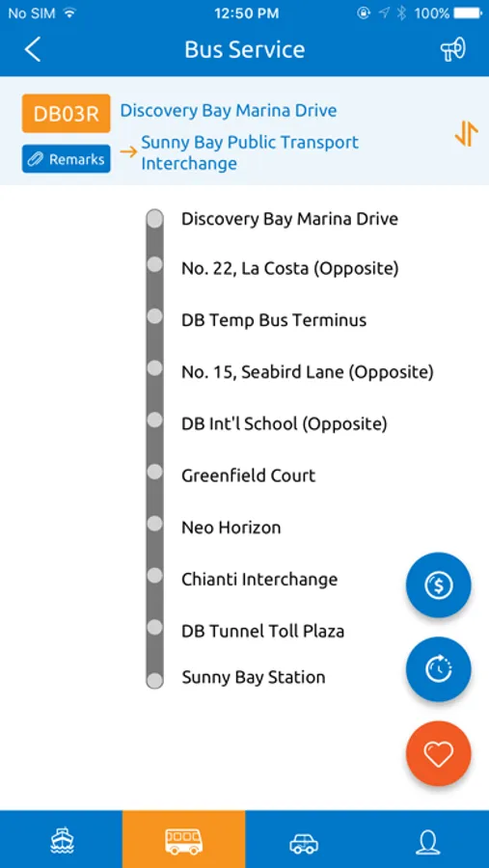Screen dimensions: 489x868
Task: Tap the DB03R route badge
Action: pyautogui.click(x=67, y=114)
